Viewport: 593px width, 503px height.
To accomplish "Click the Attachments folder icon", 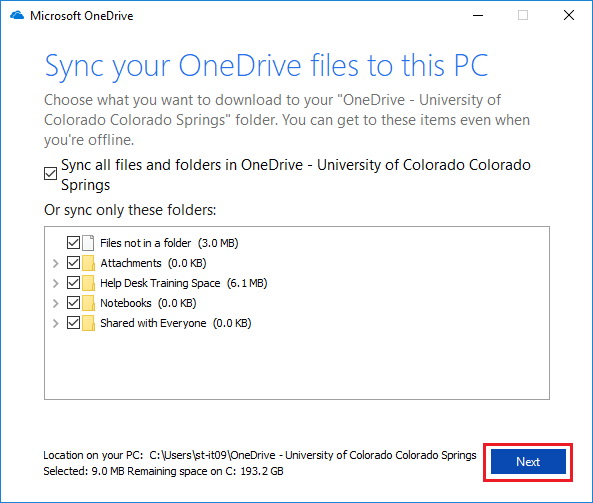I will [x=88, y=263].
